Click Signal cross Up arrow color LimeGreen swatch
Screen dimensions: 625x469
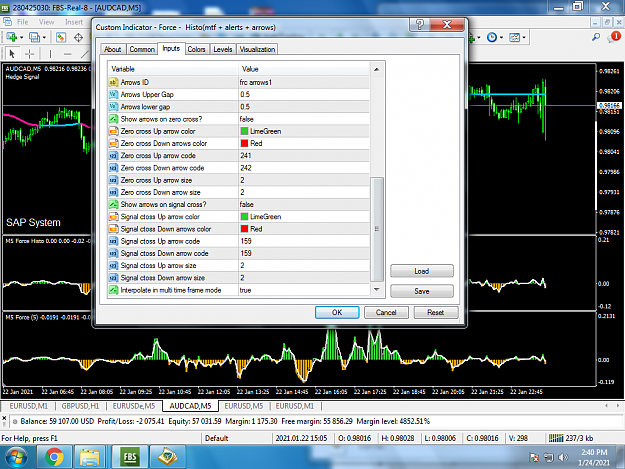[x=244, y=216]
